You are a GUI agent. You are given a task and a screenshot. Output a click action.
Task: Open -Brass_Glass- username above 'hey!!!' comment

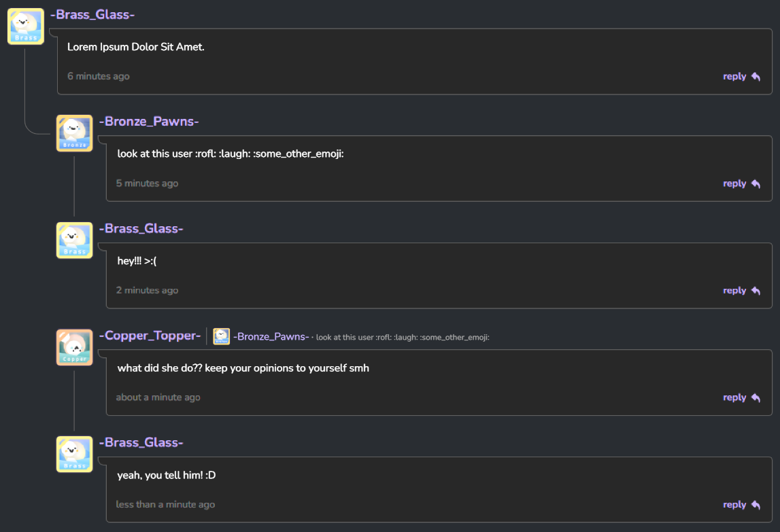(141, 229)
